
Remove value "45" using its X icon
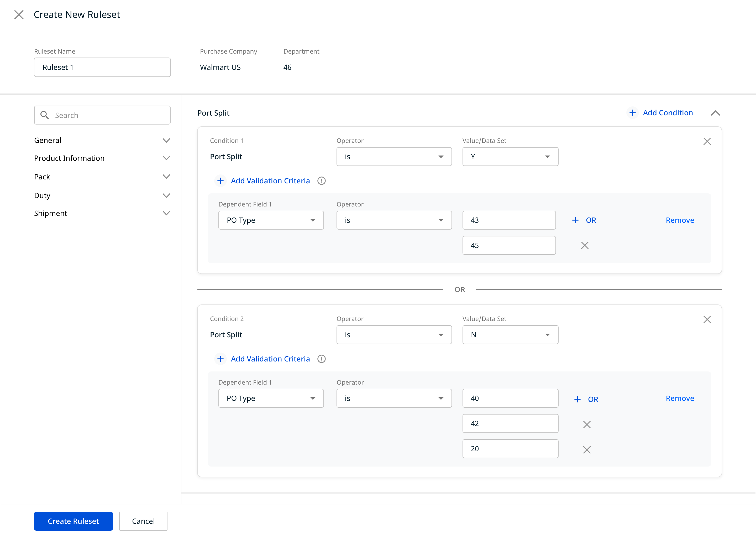pyautogui.click(x=584, y=245)
